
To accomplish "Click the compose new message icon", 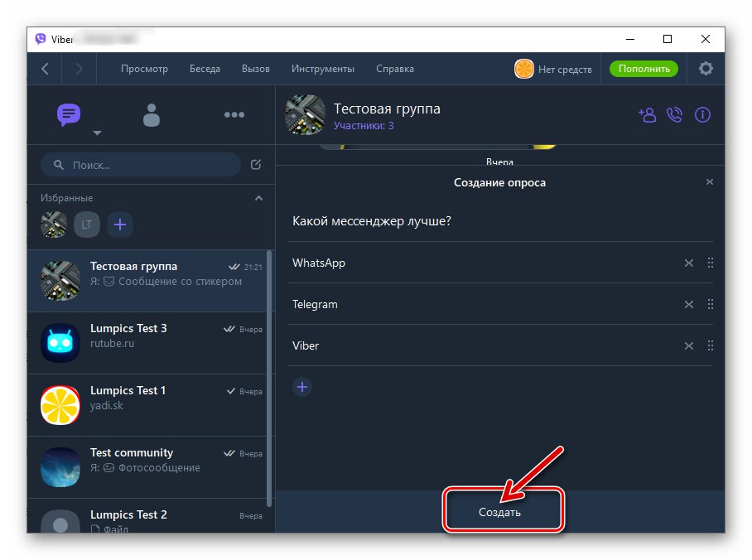I will (x=256, y=165).
